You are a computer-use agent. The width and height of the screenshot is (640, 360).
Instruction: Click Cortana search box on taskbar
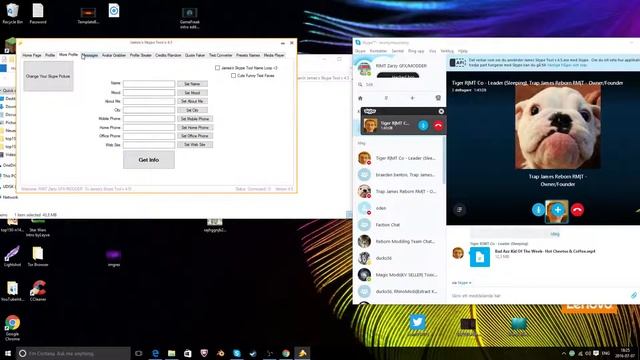pyautogui.click(x=73, y=353)
